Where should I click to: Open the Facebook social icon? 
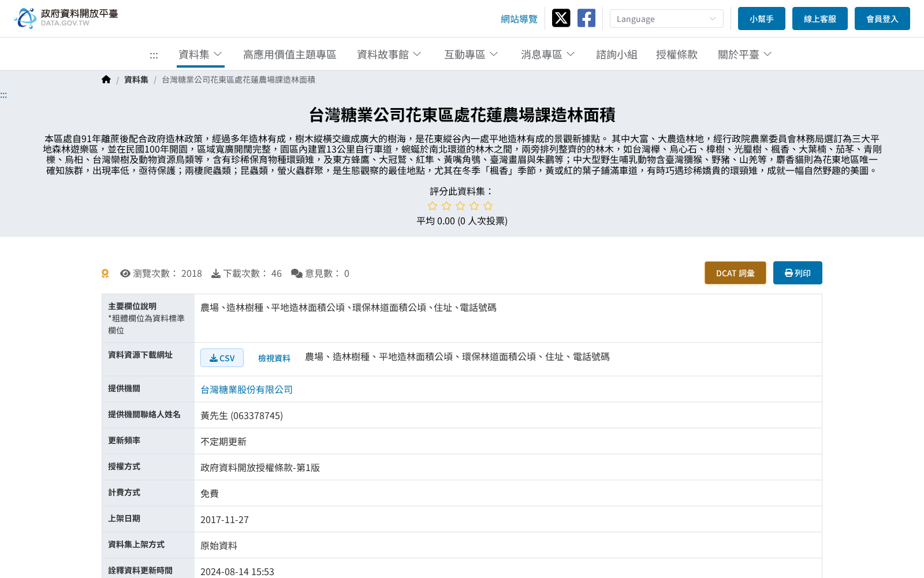(586, 18)
